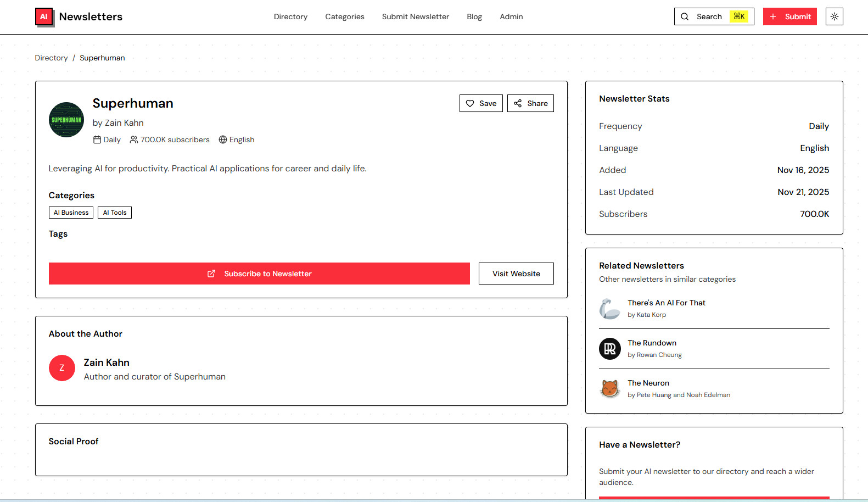Viewport: 868px width, 502px height.
Task: Click the Zain Kahn red avatar
Action: tap(62, 368)
